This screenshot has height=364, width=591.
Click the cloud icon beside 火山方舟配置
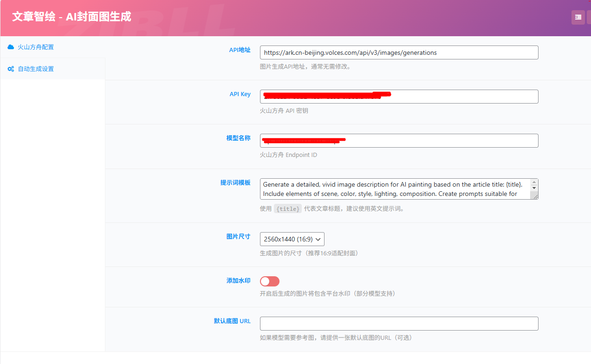[10, 47]
